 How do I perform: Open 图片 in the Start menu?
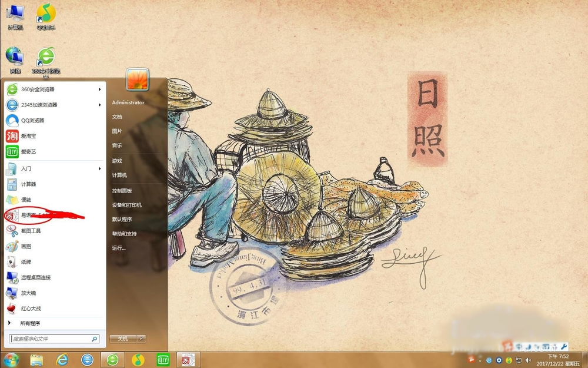pyautogui.click(x=117, y=131)
